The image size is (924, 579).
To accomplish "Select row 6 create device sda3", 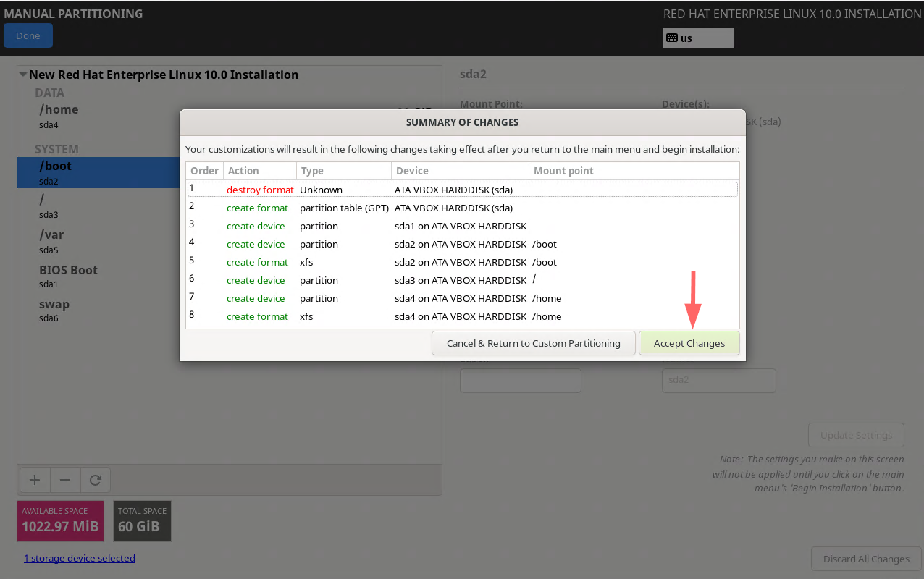I will (462, 280).
